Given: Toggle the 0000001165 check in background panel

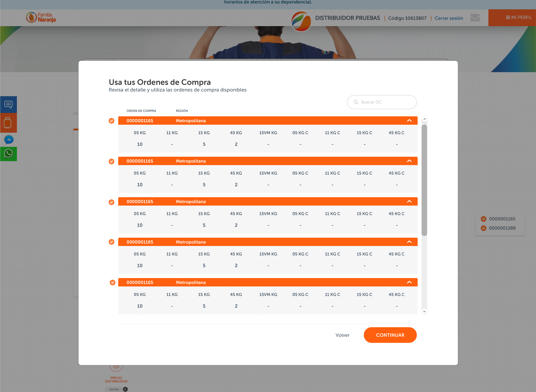Looking at the screenshot, I should (x=483, y=219).
